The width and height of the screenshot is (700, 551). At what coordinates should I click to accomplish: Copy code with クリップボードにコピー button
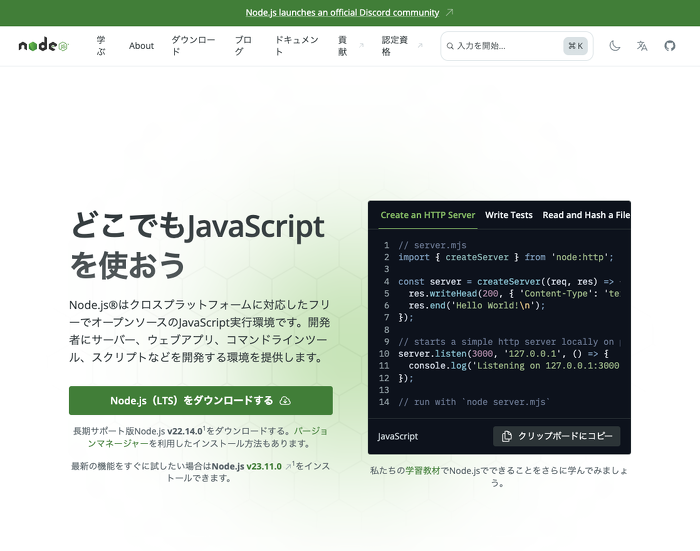pos(556,436)
